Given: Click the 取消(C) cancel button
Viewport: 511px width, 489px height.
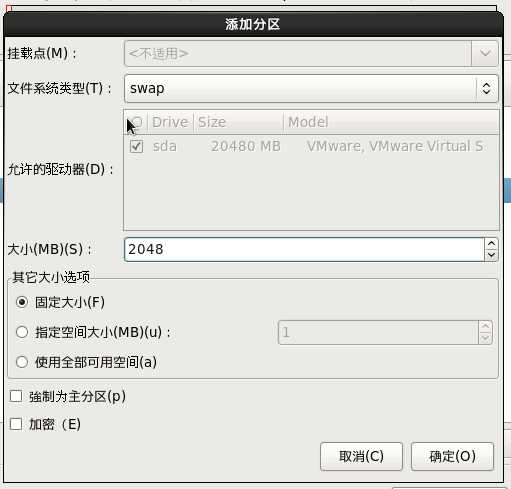Looking at the screenshot, I should point(361,456).
